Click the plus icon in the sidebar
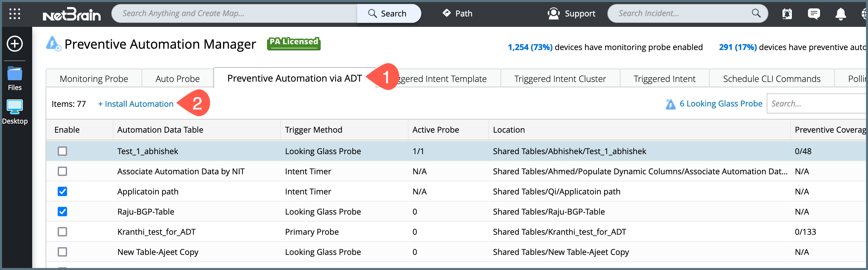 tap(15, 44)
